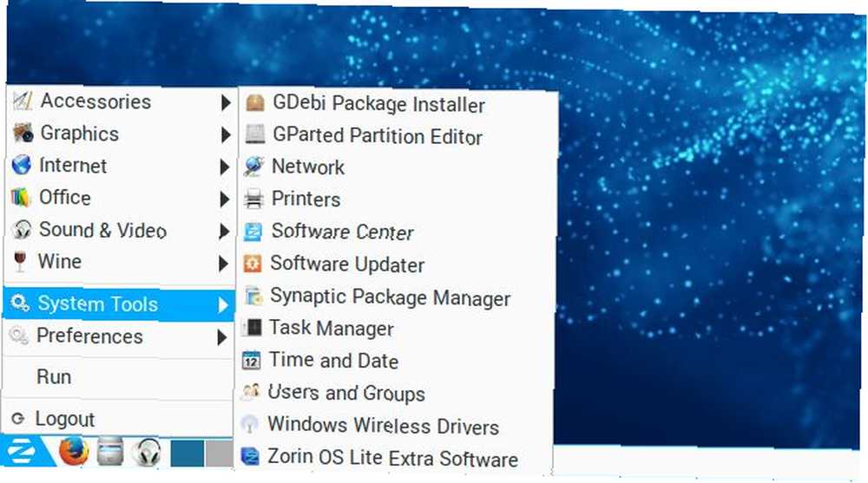Open the Wine menu category
Image resolution: width=868 pixels, height=483 pixels.
(x=119, y=262)
